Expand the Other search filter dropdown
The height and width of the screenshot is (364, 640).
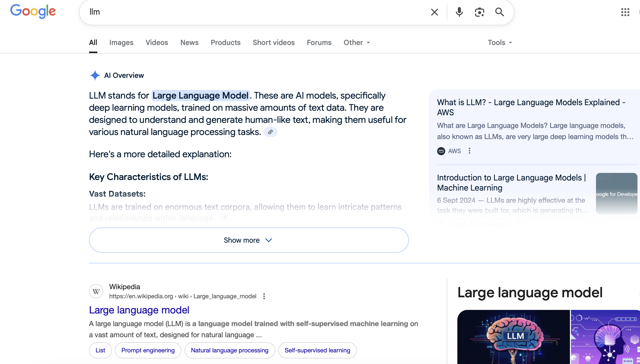(x=357, y=42)
